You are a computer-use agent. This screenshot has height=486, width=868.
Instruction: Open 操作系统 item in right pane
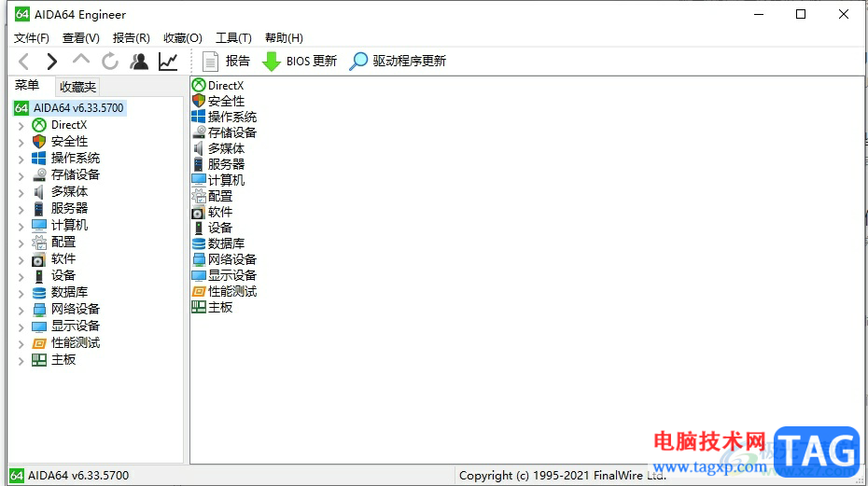pos(224,117)
